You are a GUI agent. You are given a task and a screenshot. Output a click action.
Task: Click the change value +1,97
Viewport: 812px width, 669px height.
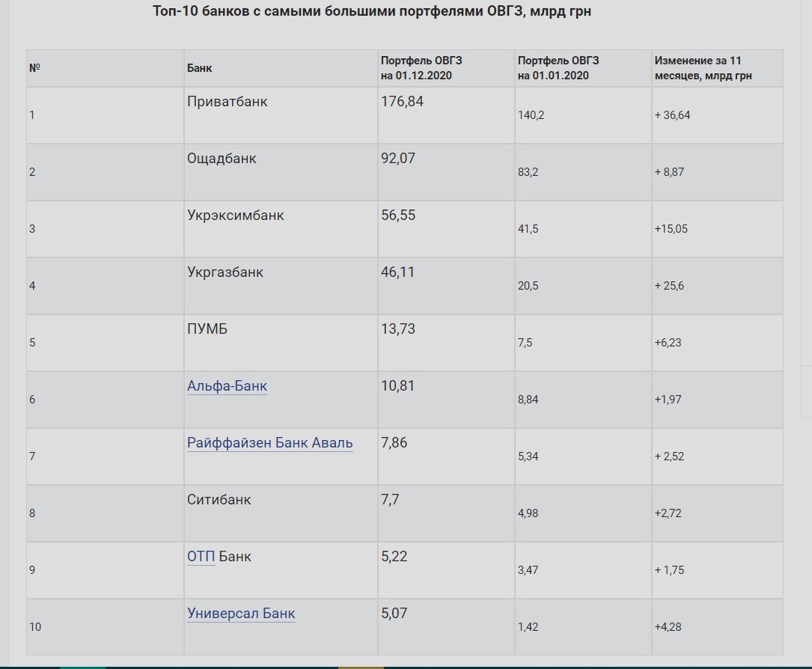click(x=668, y=400)
